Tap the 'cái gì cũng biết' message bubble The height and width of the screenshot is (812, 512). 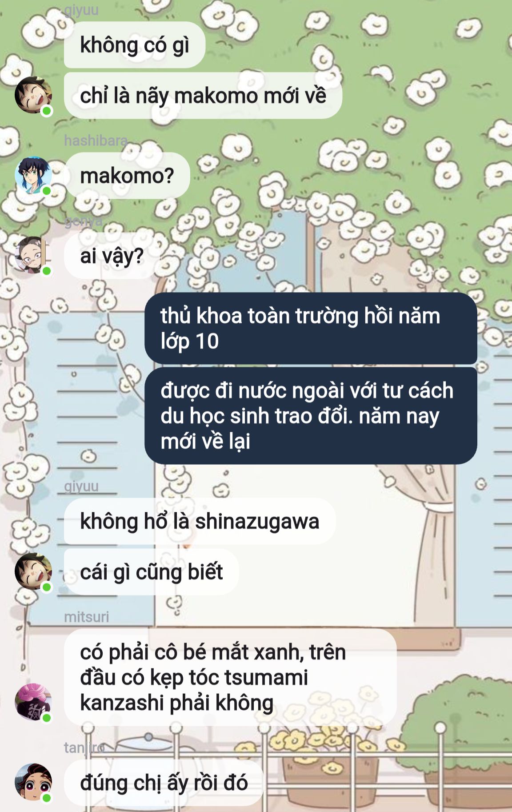152,572
